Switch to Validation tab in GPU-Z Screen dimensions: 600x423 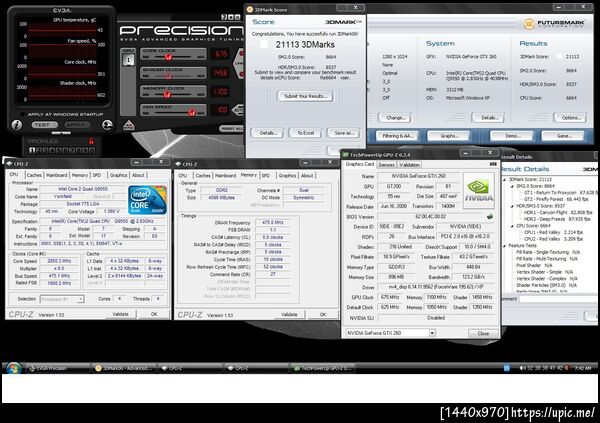pyautogui.click(x=409, y=165)
